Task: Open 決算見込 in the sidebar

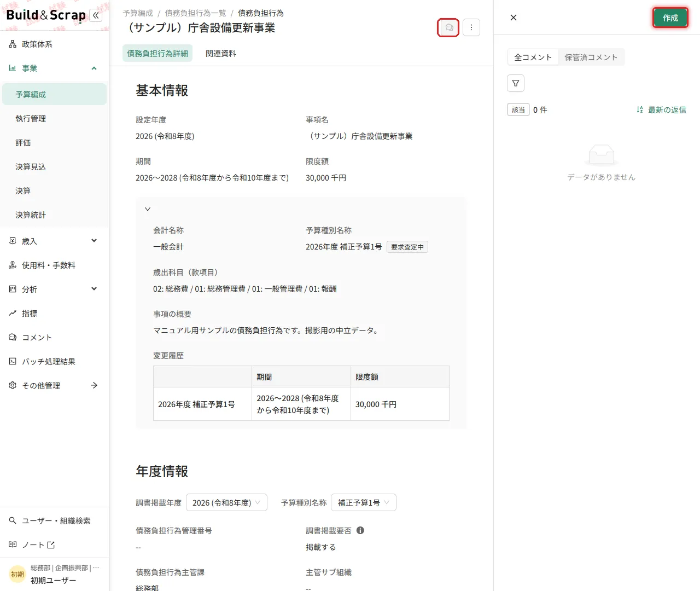Action: point(54,166)
